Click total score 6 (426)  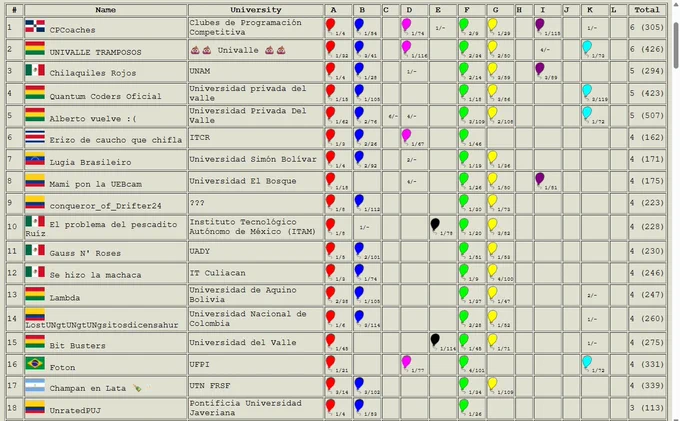coord(647,49)
